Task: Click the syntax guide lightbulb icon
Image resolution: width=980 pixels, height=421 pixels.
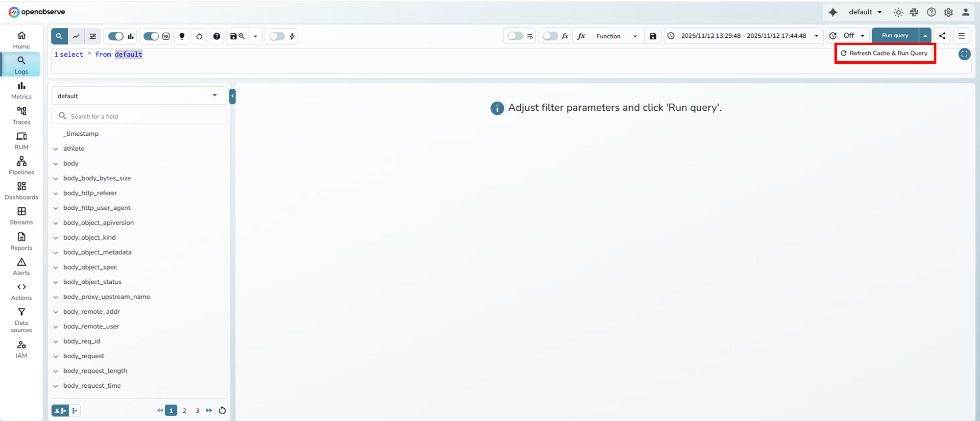Action: 182,36
